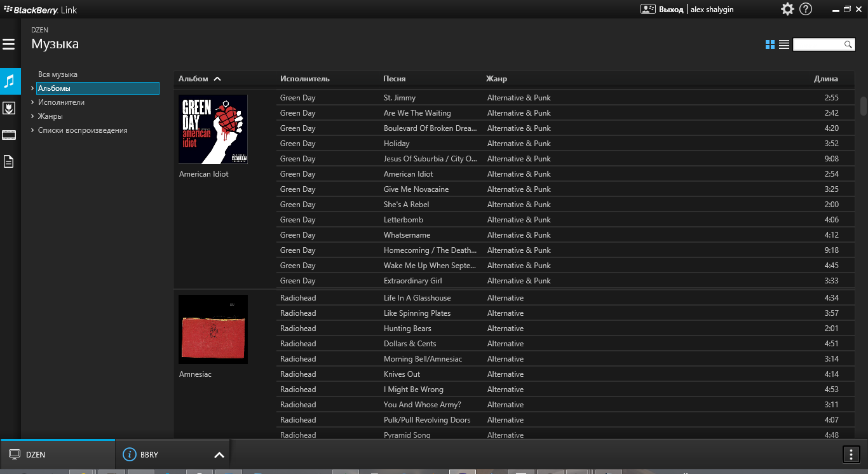Click the American Idiot album cover
The image size is (868, 474).
coord(213,129)
